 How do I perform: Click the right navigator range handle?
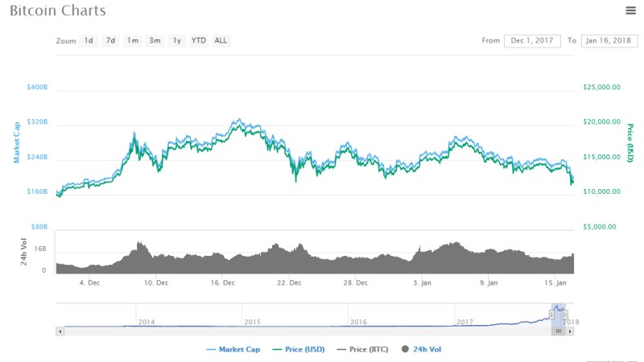pyautogui.click(x=565, y=314)
